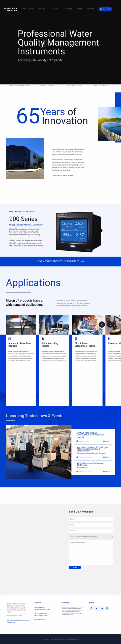Click arrow icon in 900 Series banner
Screen dimensions: 121x644
coord(82,261)
